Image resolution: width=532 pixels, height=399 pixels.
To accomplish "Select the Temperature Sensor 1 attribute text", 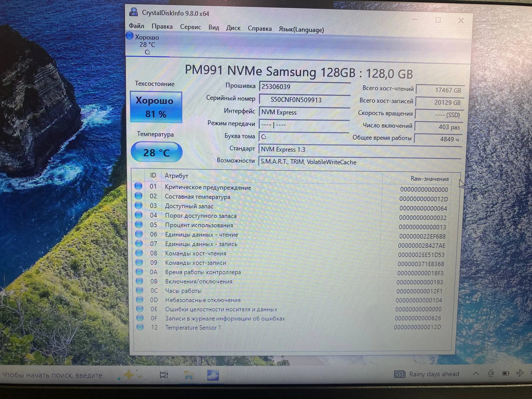I will 193,327.
